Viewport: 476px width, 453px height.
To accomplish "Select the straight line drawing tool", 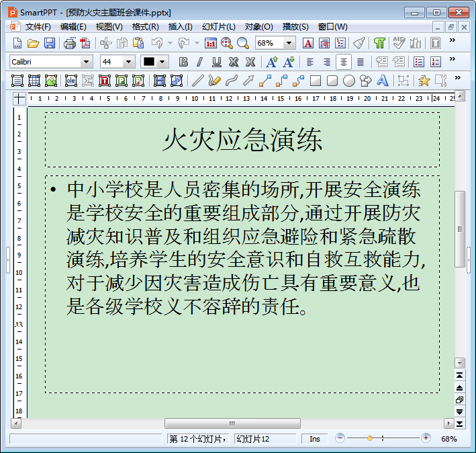I will click(198, 81).
